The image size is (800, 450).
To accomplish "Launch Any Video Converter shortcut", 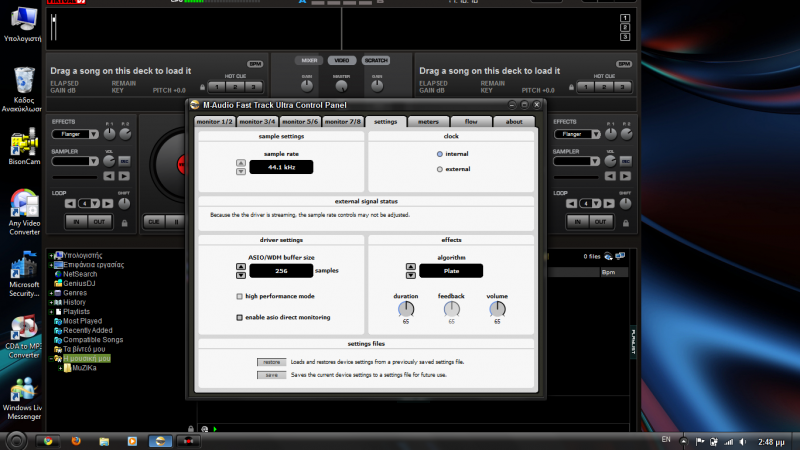I will pos(24,212).
